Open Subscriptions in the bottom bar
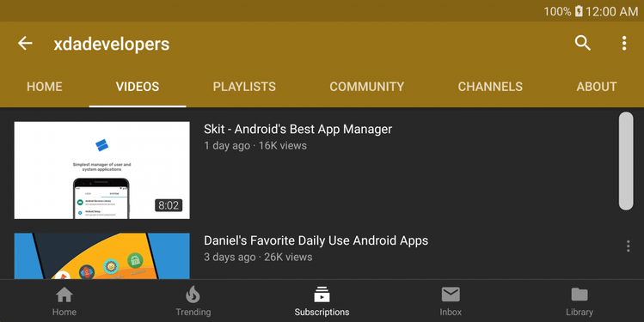 tap(322, 301)
